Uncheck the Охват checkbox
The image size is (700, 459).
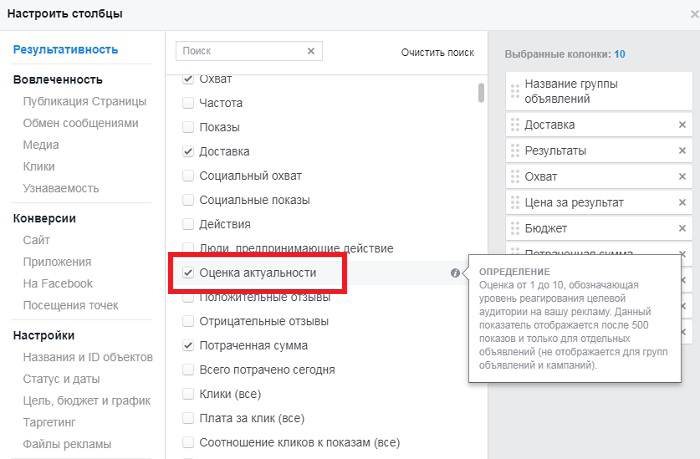(188, 79)
